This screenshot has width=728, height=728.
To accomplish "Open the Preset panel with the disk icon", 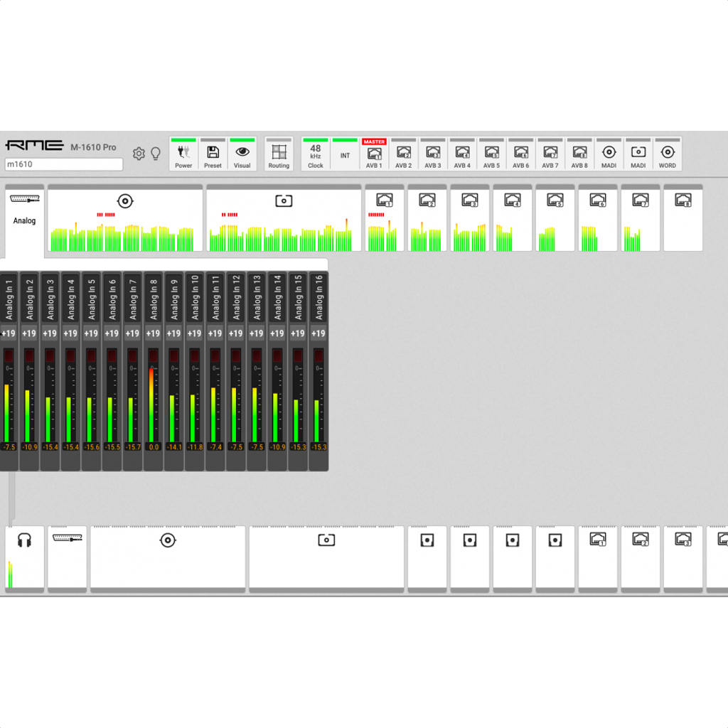I will coord(213,154).
